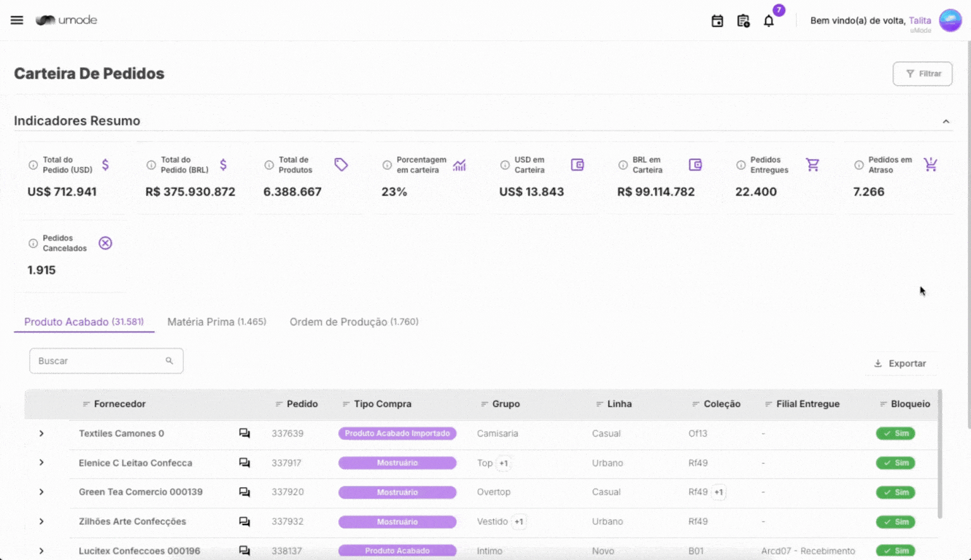Click info icon beside Total do Pedido (USD)

click(33, 165)
